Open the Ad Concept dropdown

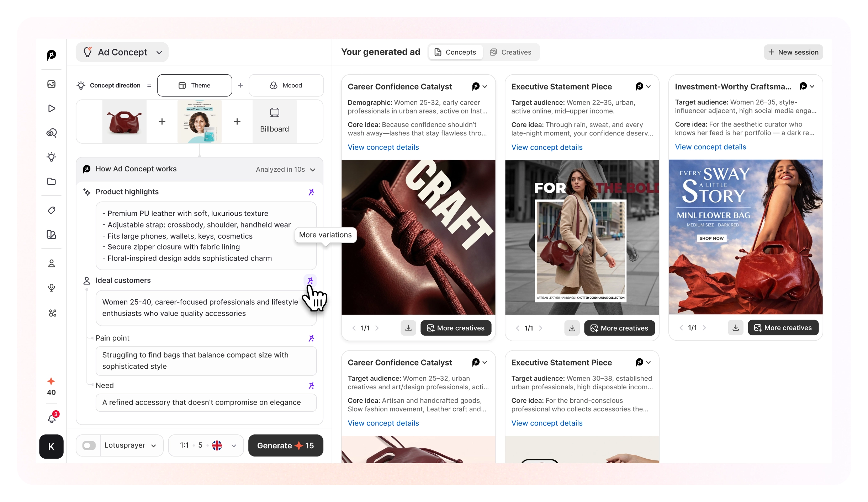coord(122,52)
